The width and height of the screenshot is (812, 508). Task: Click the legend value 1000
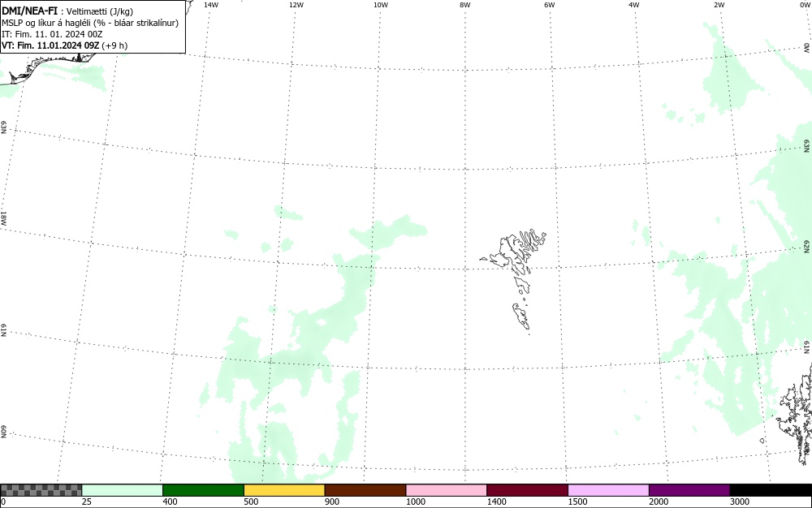coord(415,502)
